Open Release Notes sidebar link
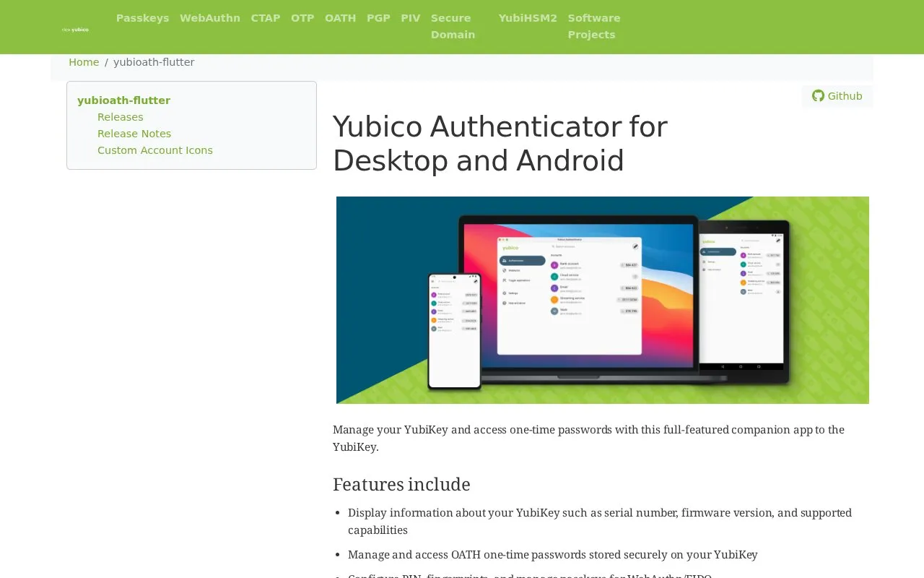Screen dimensions: 924x578 pos(134,134)
